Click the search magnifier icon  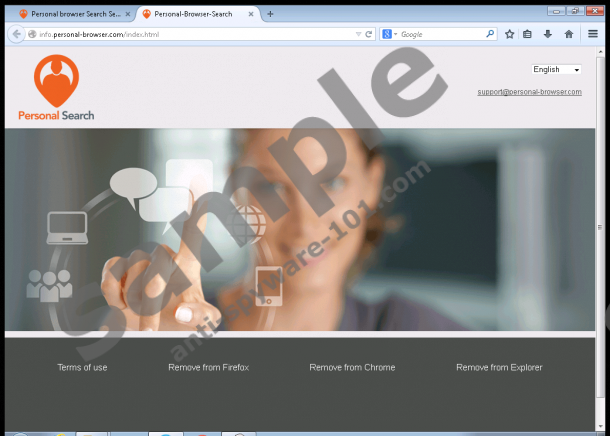coord(490,34)
